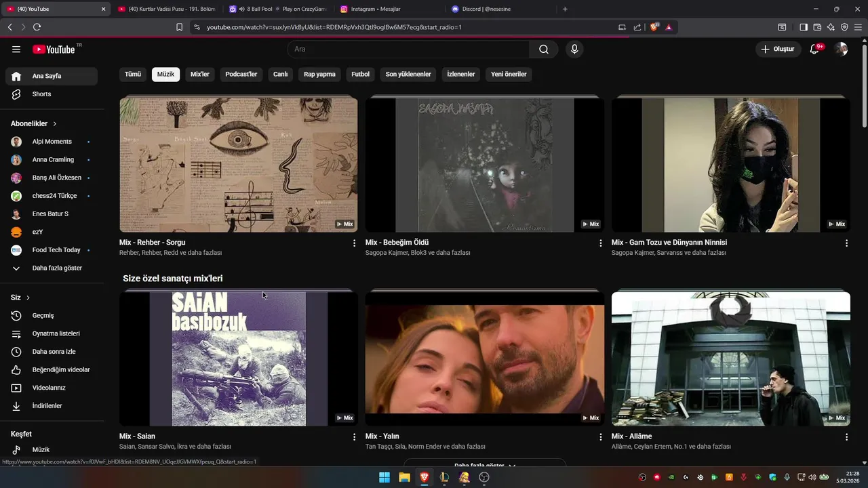This screenshot has height=488, width=868.
Task: Open the chess24 Türkçe channel
Action: (52, 196)
